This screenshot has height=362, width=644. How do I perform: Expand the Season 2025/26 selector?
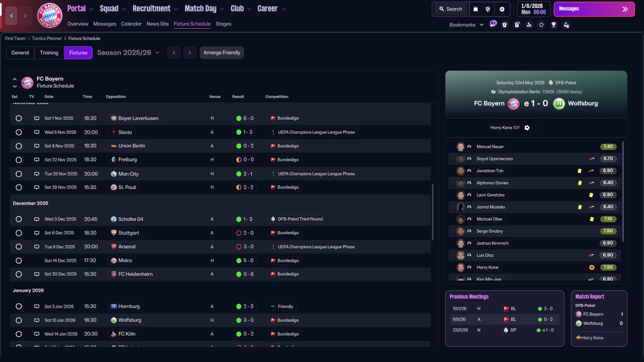click(x=128, y=53)
